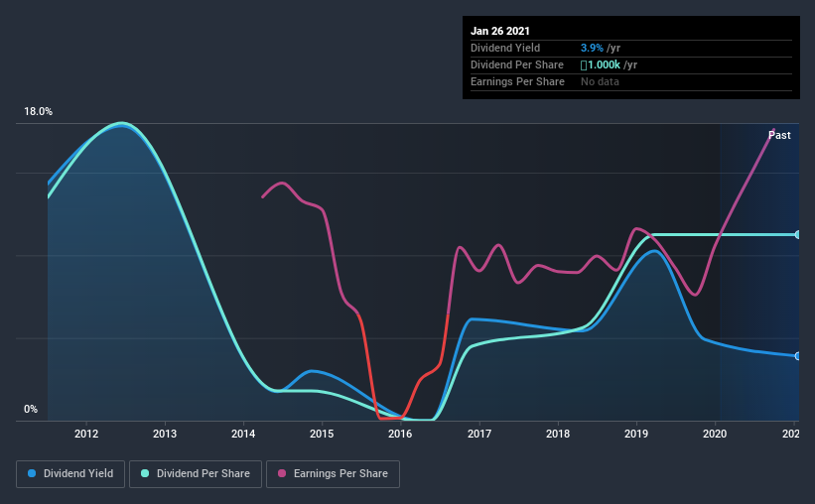Click the 18.0% y-axis label
Viewport: 815px width, 504px height.
38,112
